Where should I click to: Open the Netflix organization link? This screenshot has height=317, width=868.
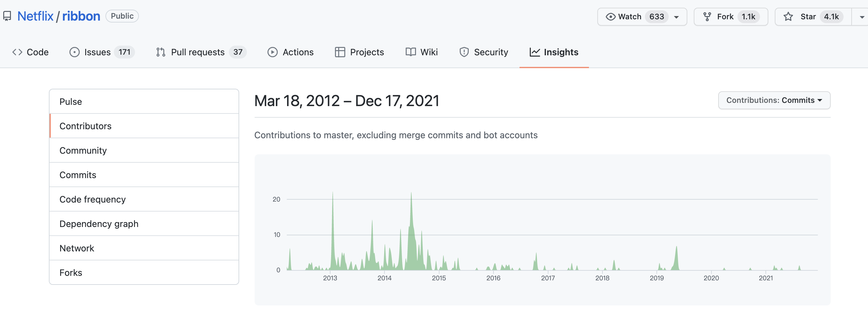pyautogui.click(x=35, y=16)
